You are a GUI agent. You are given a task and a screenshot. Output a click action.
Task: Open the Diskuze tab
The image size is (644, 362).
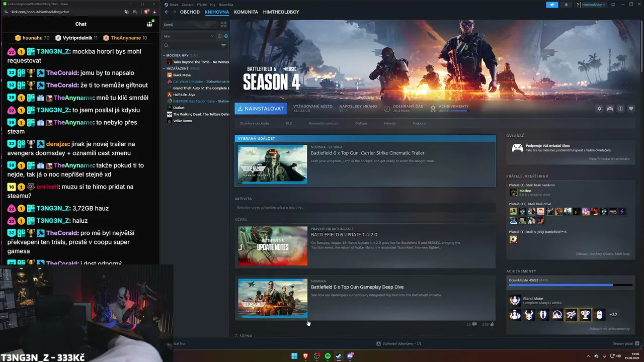pyautogui.click(x=361, y=123)
